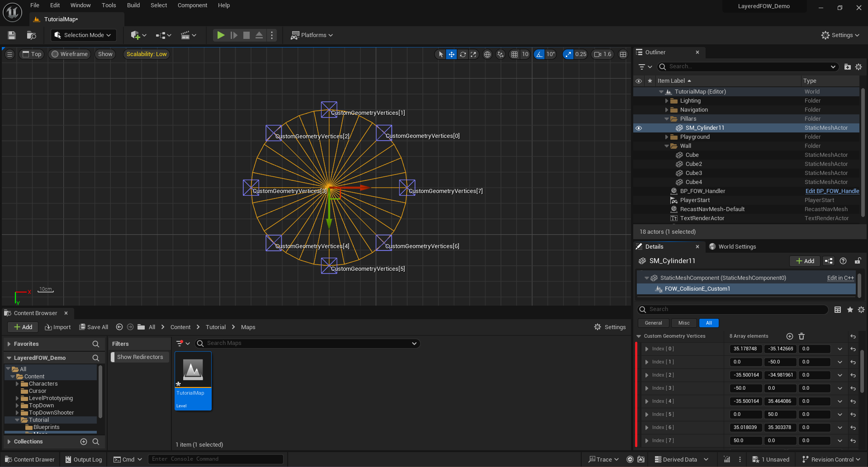Activate the select objects viewport tool

(441, 54)
